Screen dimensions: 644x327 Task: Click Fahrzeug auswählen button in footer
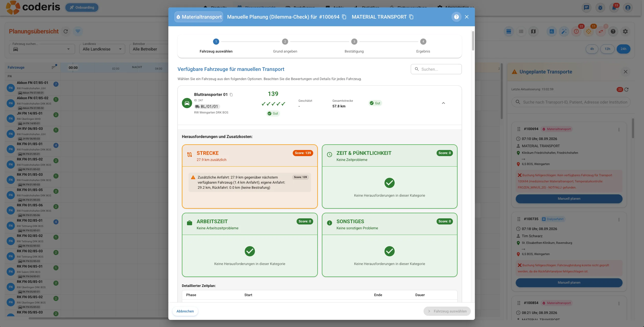tap(447, 311)
